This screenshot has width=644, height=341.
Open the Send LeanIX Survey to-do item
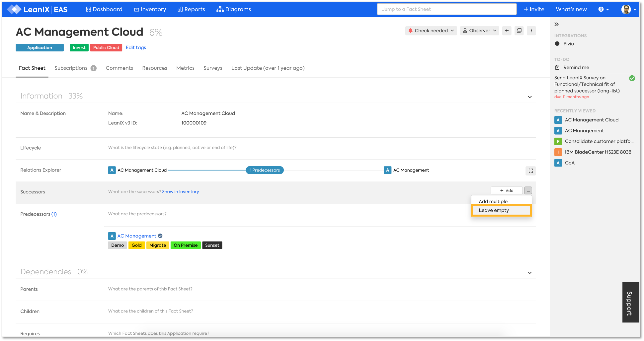[587, 84]
